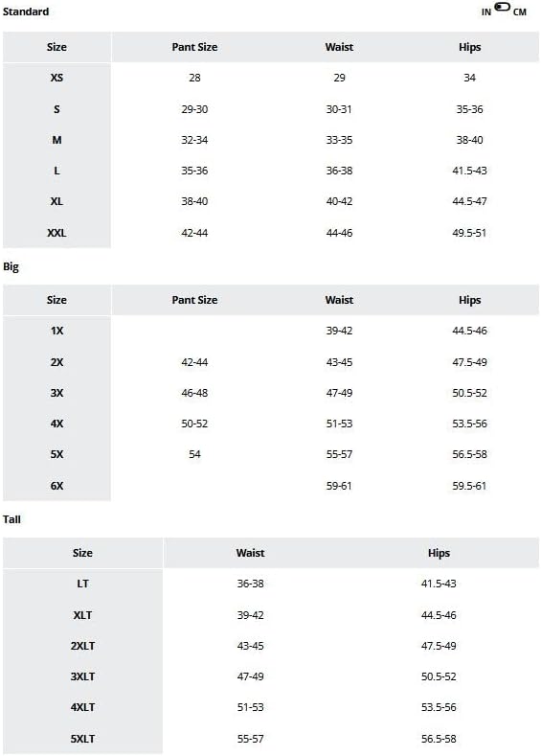541x756 pixels.
Task: Select the 2XLT size row label
Action: (83, 646)
